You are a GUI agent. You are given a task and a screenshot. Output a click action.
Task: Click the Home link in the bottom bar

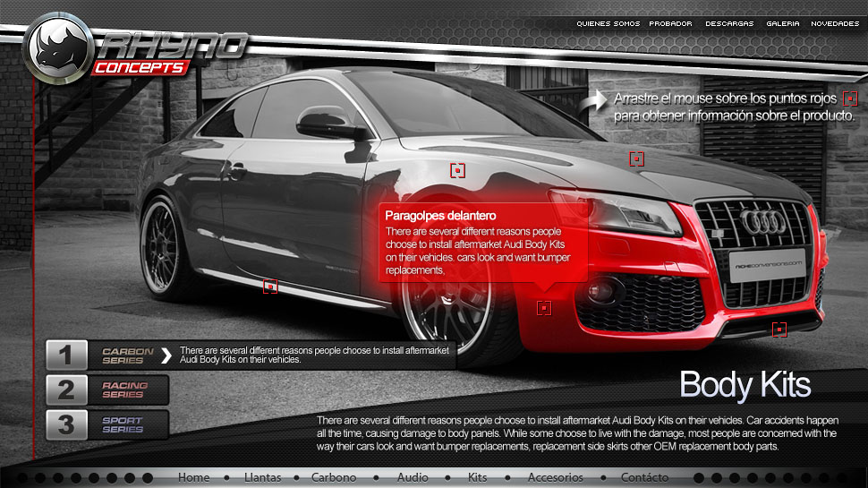click(x=193, y=477)
